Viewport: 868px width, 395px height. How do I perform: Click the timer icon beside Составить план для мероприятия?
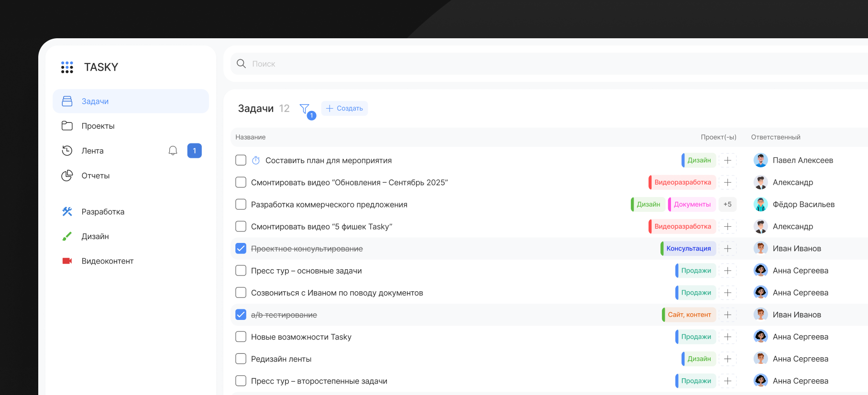pos(256,160)
